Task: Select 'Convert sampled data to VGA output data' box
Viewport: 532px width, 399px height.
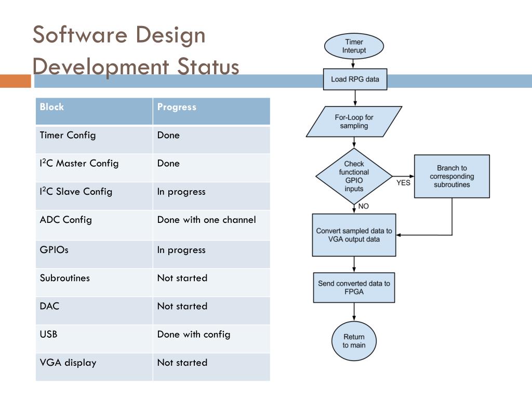Action: click(354, 235)
